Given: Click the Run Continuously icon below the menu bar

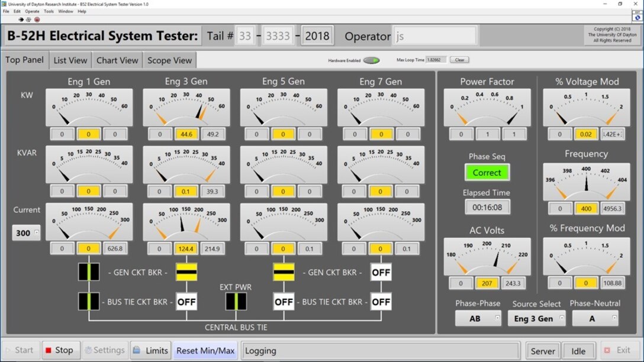Looking at the screenshot, I should (x=28, y=19).
